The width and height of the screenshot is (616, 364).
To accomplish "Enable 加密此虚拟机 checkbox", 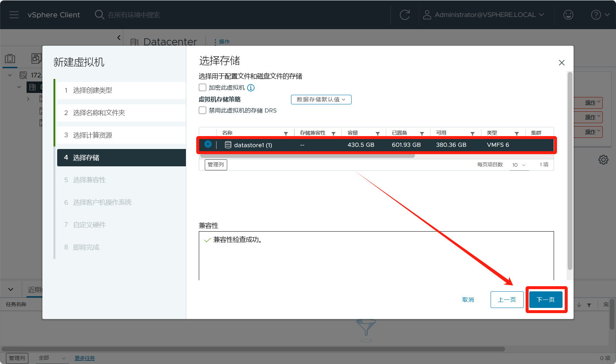I will (x=203, y=88).
